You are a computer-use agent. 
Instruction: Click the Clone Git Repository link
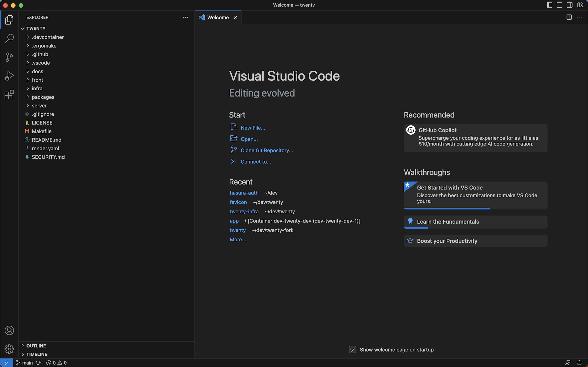click(x=267, y=150)
